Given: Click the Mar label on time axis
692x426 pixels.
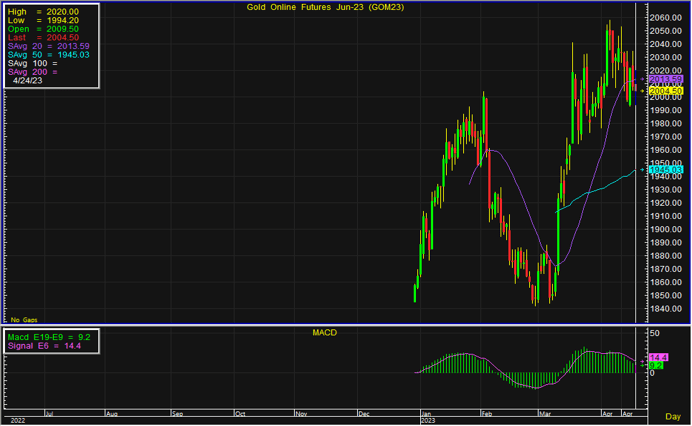Looking at the screenshot, I should click(x=545, y=412).
